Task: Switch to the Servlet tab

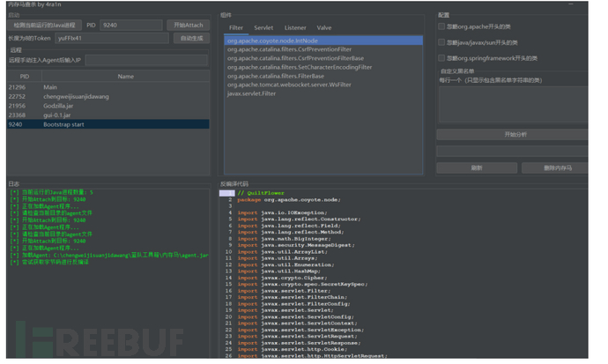Action: click(263, 28)
